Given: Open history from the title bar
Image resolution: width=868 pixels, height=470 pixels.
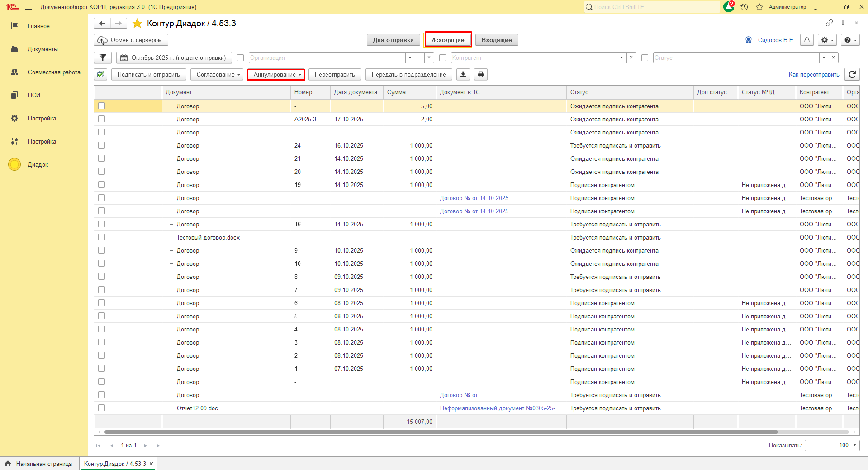Looking at the screenshot, I should point(744,7).
